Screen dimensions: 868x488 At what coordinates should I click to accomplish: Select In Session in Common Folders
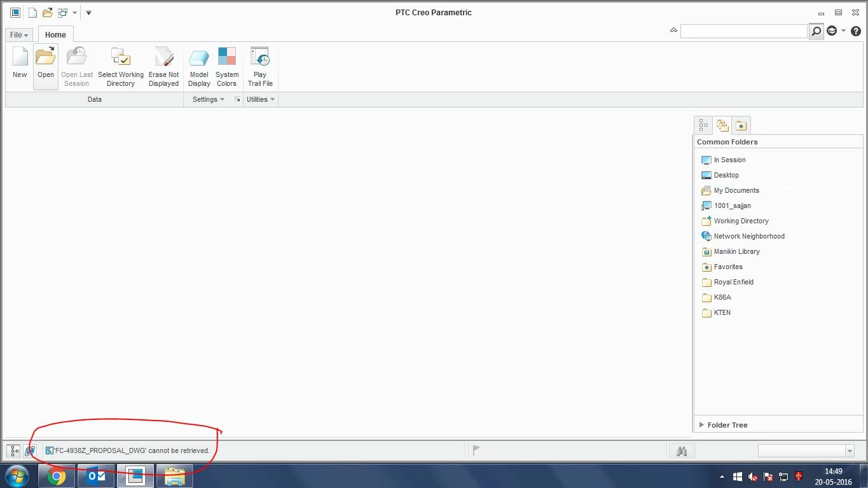(723, 160)
